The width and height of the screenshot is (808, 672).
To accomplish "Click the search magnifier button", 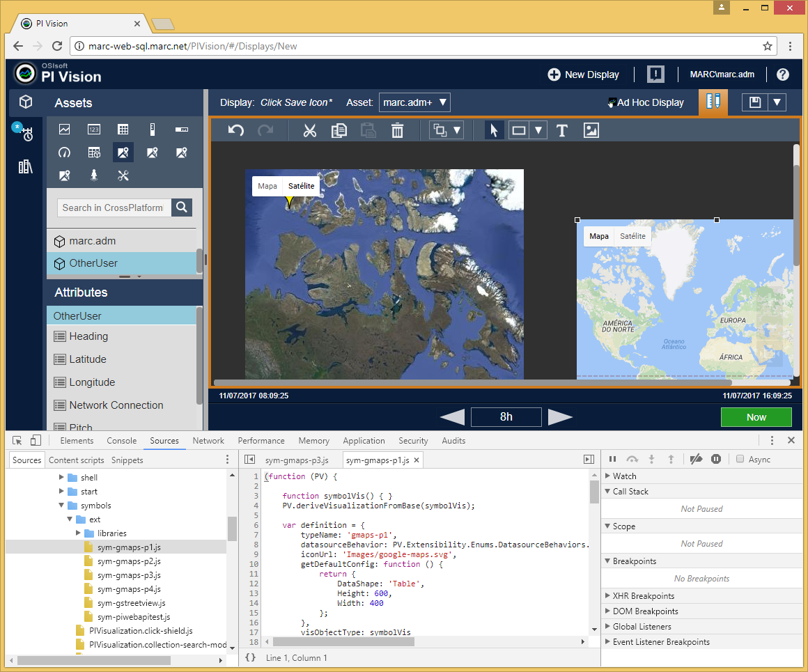I will 182,207.
